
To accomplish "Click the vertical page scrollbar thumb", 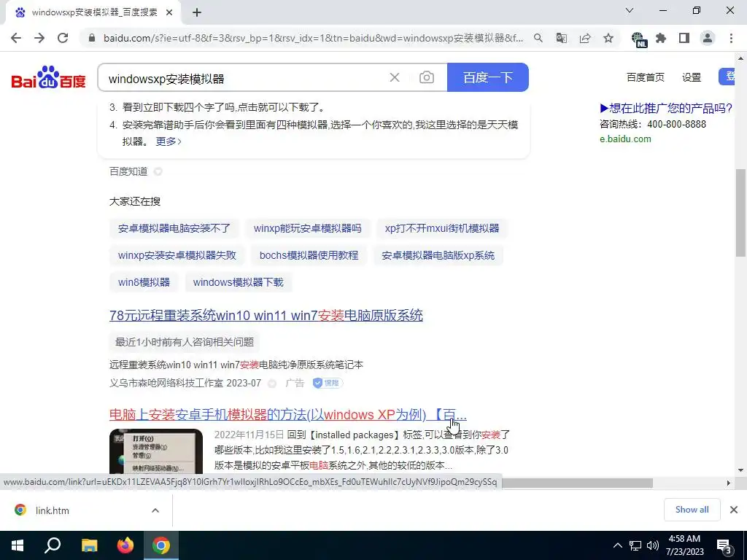I will (741, 214).
